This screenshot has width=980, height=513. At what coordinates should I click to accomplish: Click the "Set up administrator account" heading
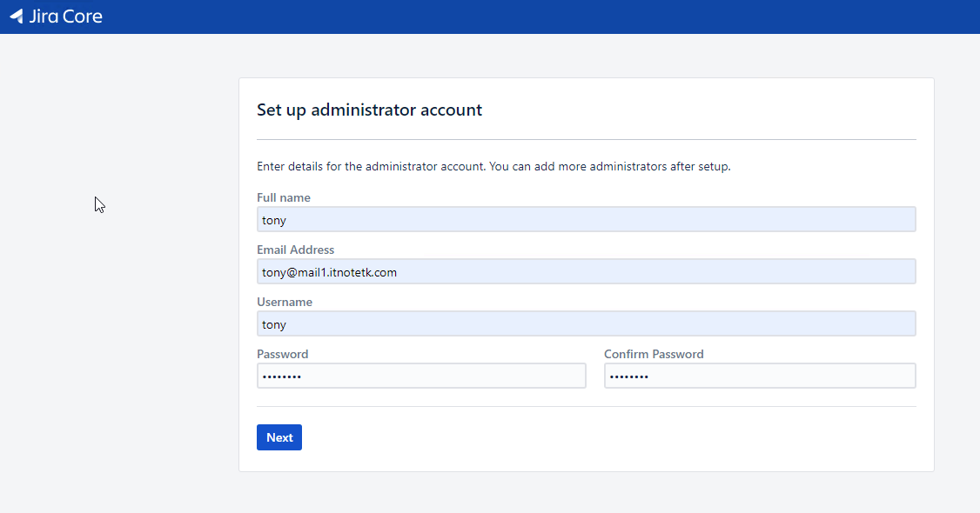coord(369,110)
